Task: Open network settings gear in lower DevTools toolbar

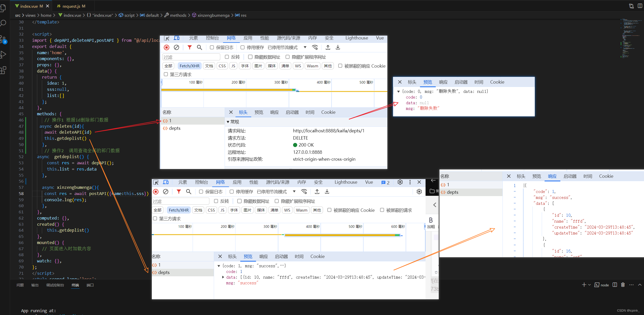Action: point(419,192)
